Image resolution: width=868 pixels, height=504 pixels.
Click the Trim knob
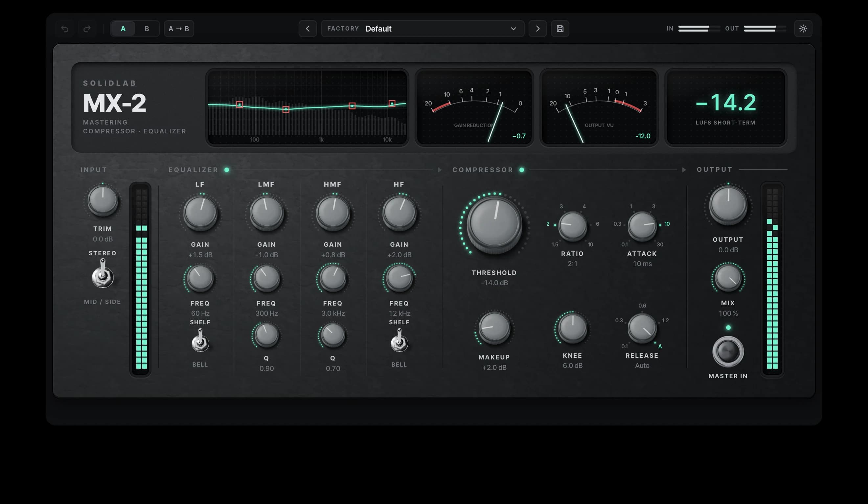[x=103, y=200]
